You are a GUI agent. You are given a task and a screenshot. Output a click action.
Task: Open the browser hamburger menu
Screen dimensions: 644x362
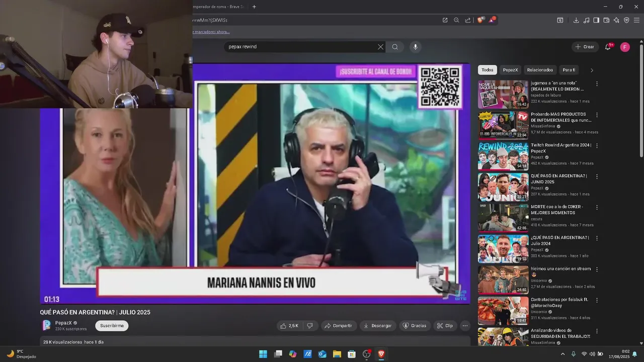click(x=636, y=20)
